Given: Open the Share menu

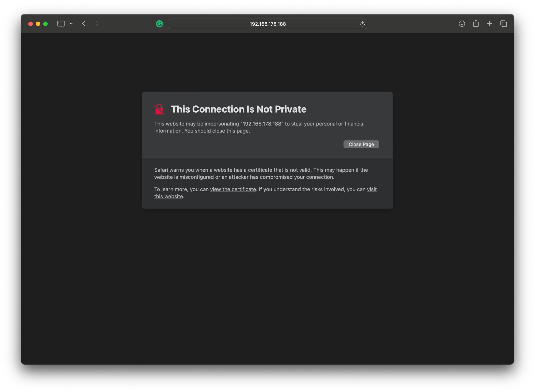Looking at the screenshot, I should (x=476, y=24).
